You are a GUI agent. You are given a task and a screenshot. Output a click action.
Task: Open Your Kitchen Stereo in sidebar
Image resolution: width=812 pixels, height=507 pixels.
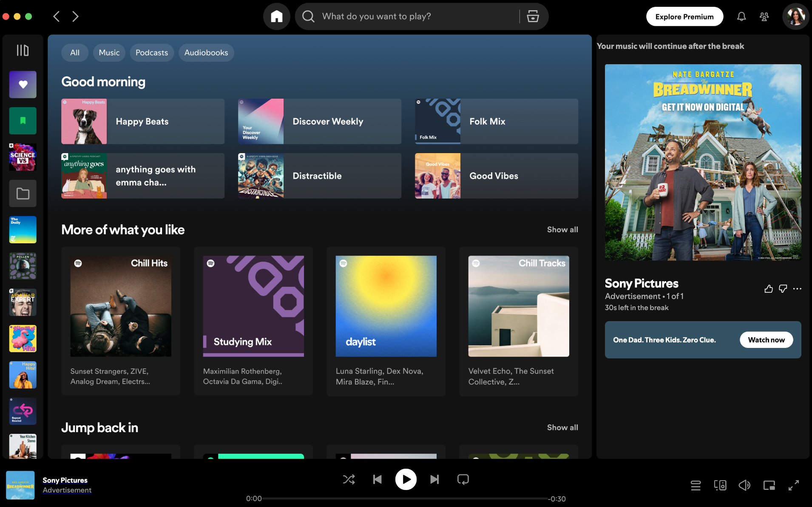click(x=23, y=446)
